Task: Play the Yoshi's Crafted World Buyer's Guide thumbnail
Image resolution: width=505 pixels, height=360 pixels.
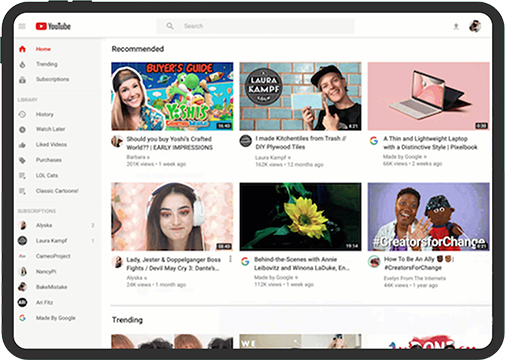Action: 172,96
